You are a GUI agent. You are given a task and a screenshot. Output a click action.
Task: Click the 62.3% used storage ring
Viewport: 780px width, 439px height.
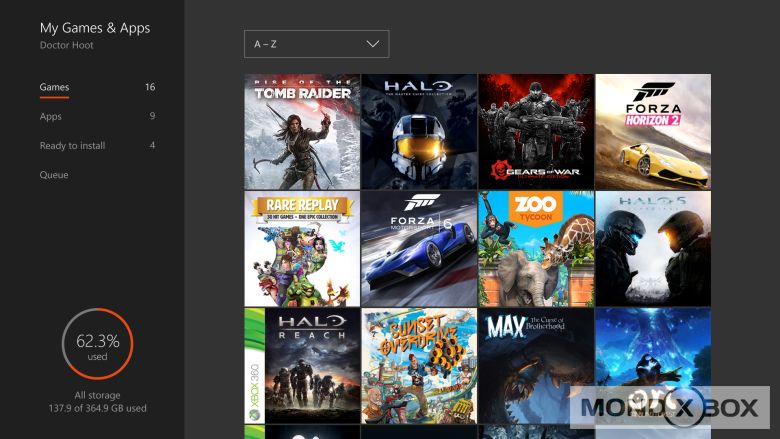tap(97, 344)
